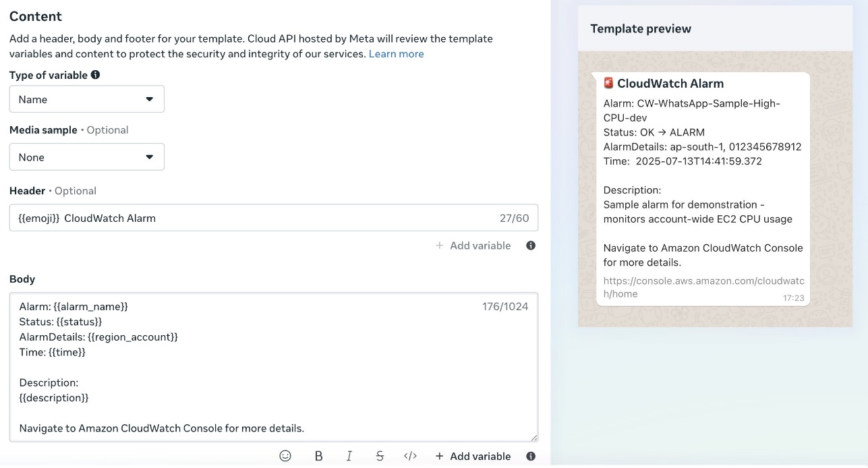Apply strikethrough formatting to body text
The image size is (868, 468).
tap(380, 456)
